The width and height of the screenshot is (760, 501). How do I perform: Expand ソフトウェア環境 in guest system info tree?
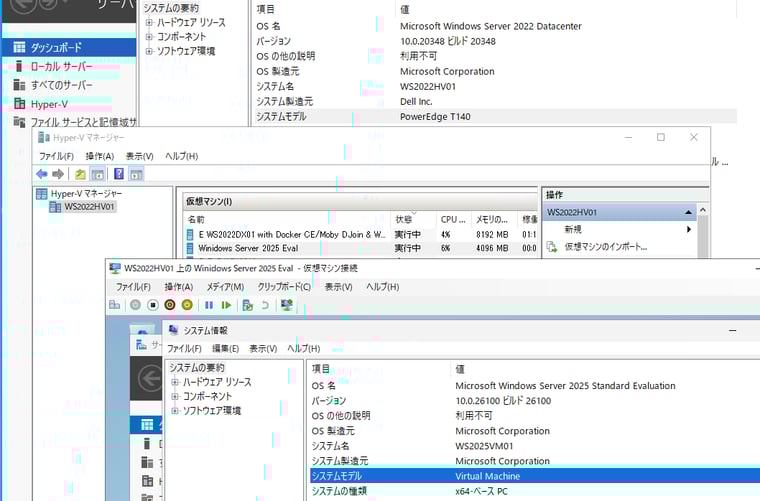[175, 410]
